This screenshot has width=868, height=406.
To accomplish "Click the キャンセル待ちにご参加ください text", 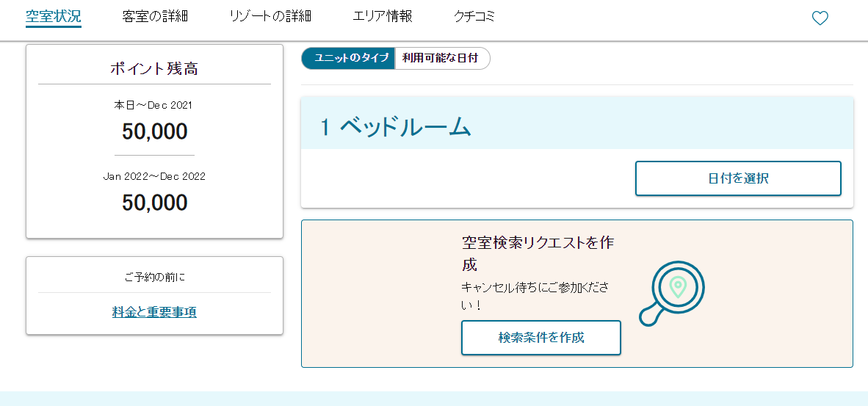I will point(536,296).
